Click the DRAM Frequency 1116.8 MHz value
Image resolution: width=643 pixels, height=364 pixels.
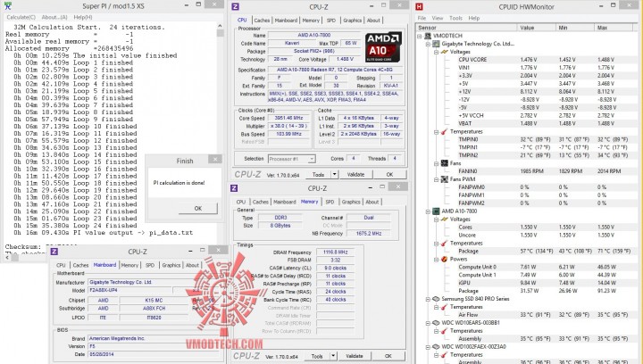pyautogui.click(x=335, y=252)
